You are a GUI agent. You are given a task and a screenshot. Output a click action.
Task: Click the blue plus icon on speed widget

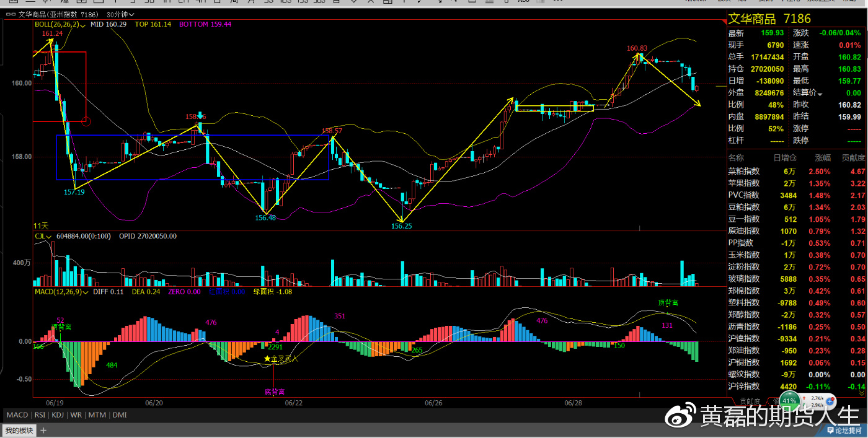coord(830,401)
